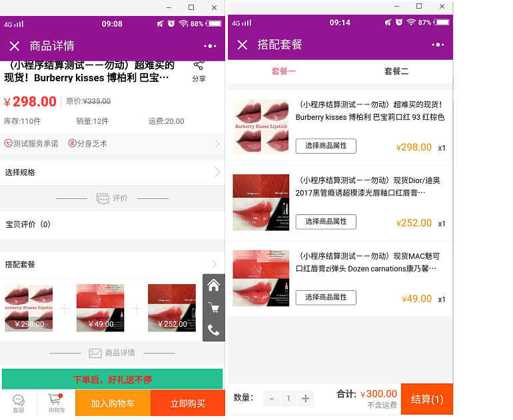Click 选择商品属性 for Dior lip glaze
Viewport: 513px width, 420px height.
(x=326, y=222)
